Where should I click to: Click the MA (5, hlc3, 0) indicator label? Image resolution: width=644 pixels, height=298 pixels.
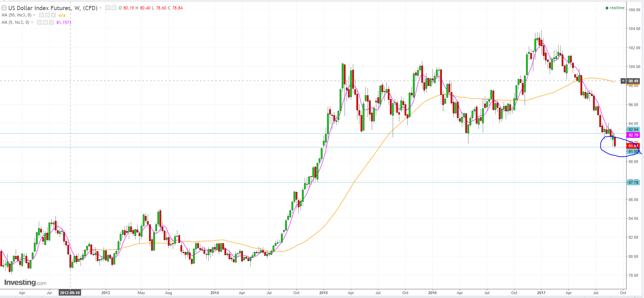coord(15,22)
